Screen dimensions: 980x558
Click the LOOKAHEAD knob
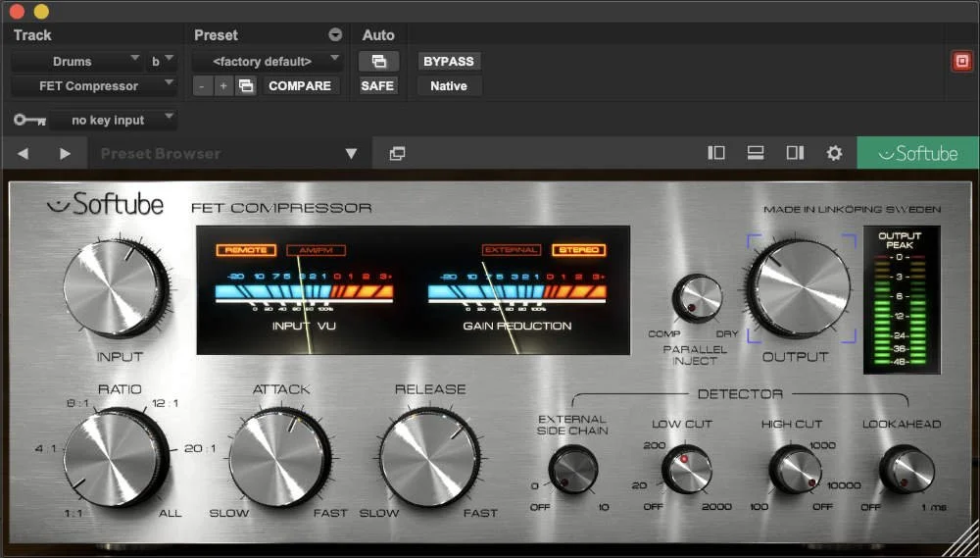[x=906, y=469]
